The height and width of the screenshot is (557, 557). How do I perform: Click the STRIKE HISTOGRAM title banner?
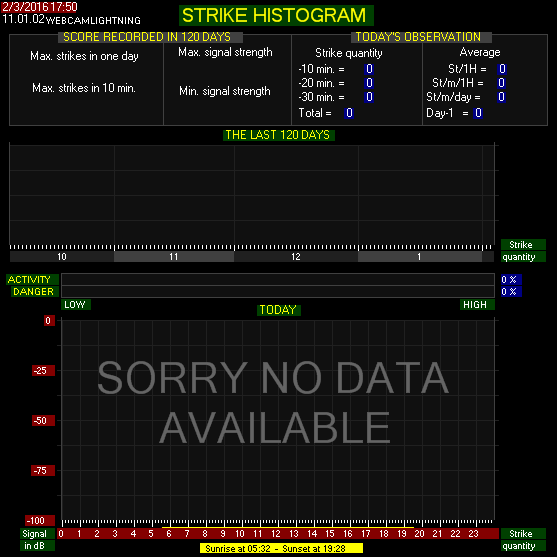tap(276, 15)
